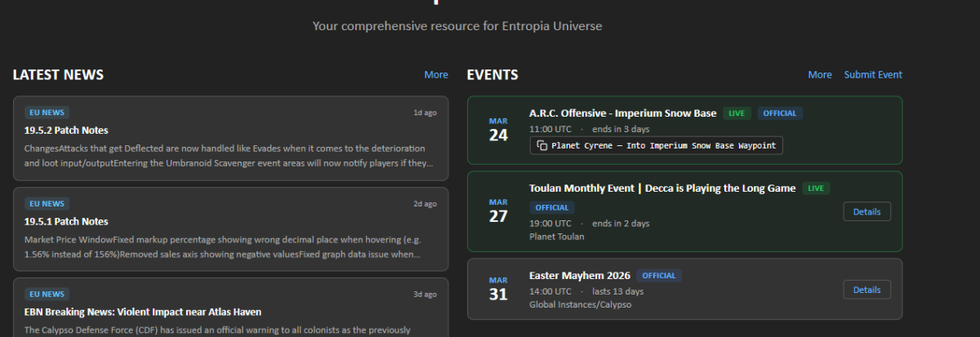Click the OFFICIAL badge on Easter Mayhem 2026
Viewport: 980px width, 337px height.
pos(659,276)
